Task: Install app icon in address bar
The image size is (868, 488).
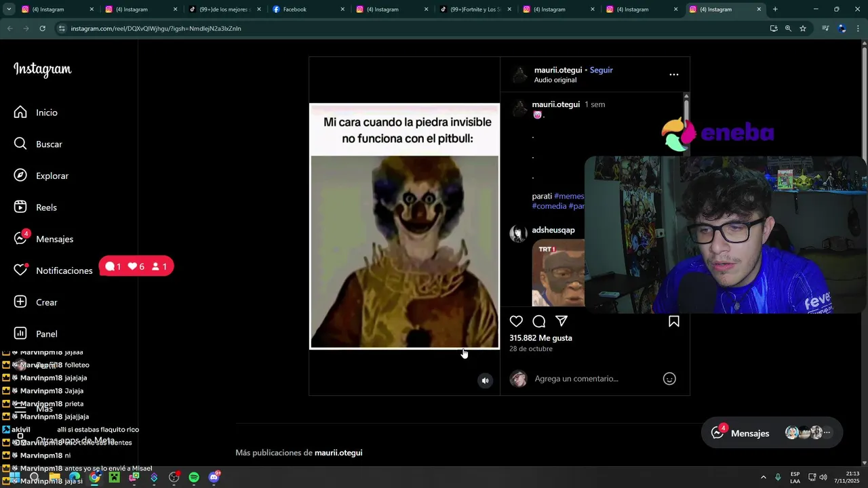Action: coord(774,28)
